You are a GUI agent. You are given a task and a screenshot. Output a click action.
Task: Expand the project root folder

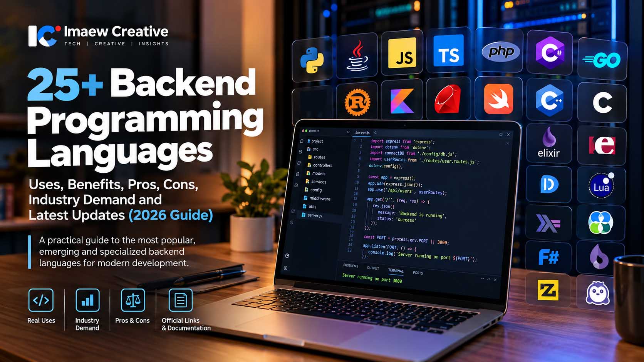(315, 141)
